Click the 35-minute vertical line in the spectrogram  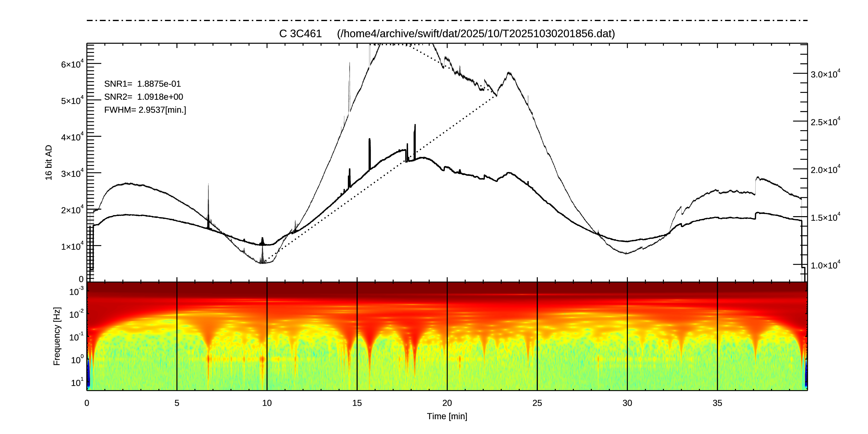(x=717, y=337)
